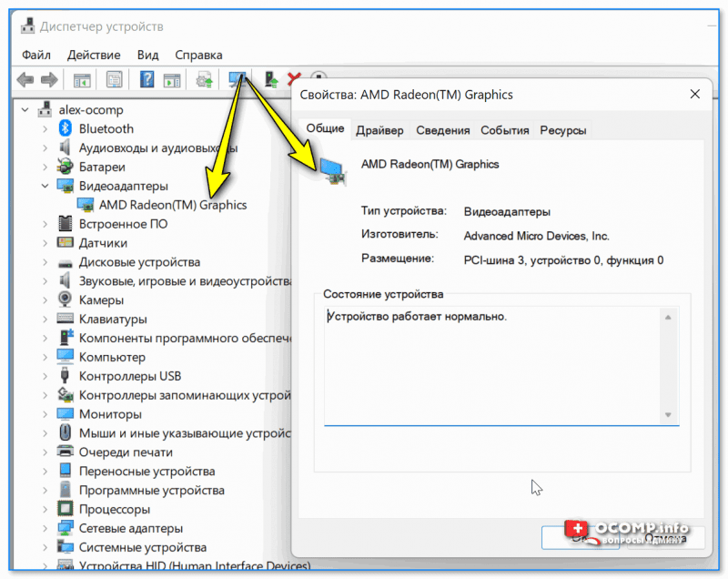Viewport: 728px width, 579px height.
Task: Click the Back arrow toolbar icon
Action: [25, 80]
